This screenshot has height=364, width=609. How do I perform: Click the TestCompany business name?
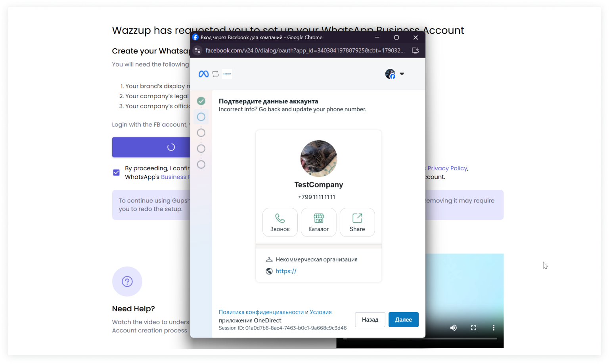319,185
